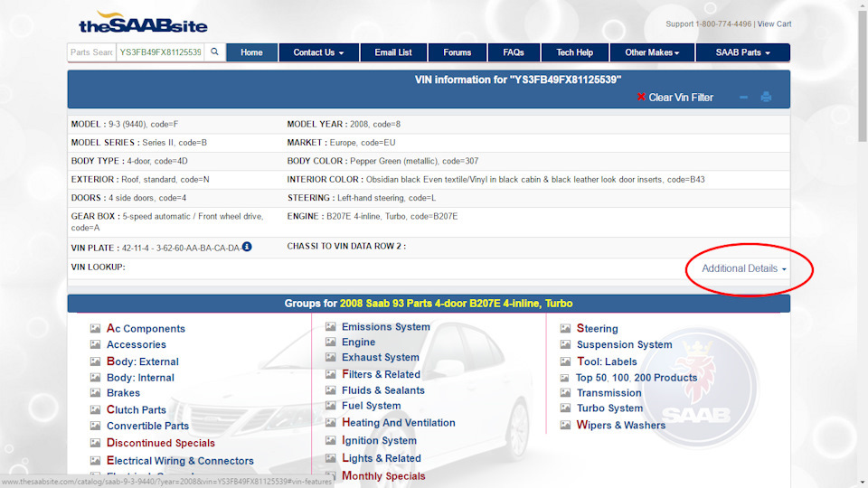Open the Contact Us dropdown menu

pyautogui.click(x=318, y=52)
